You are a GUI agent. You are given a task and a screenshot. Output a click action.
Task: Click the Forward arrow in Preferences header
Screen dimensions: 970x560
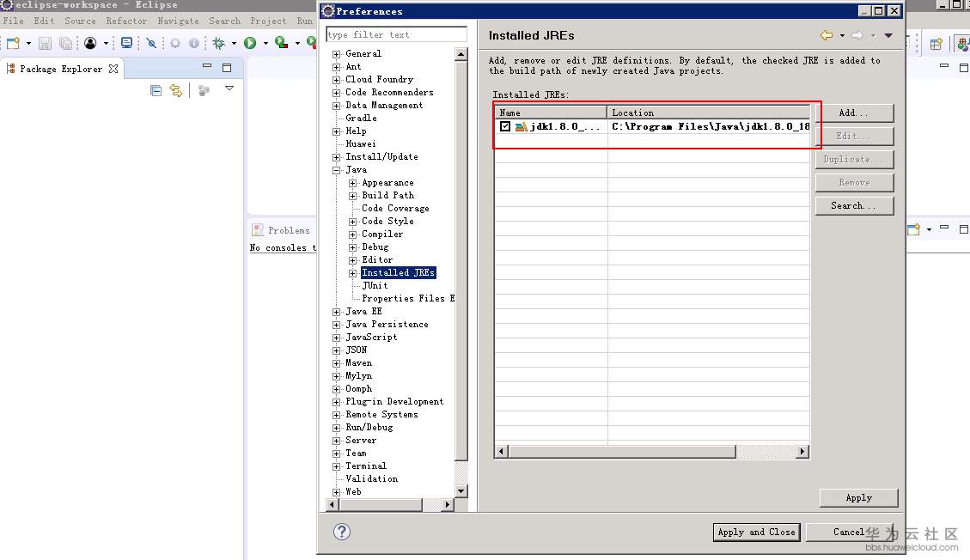[857, 36]
